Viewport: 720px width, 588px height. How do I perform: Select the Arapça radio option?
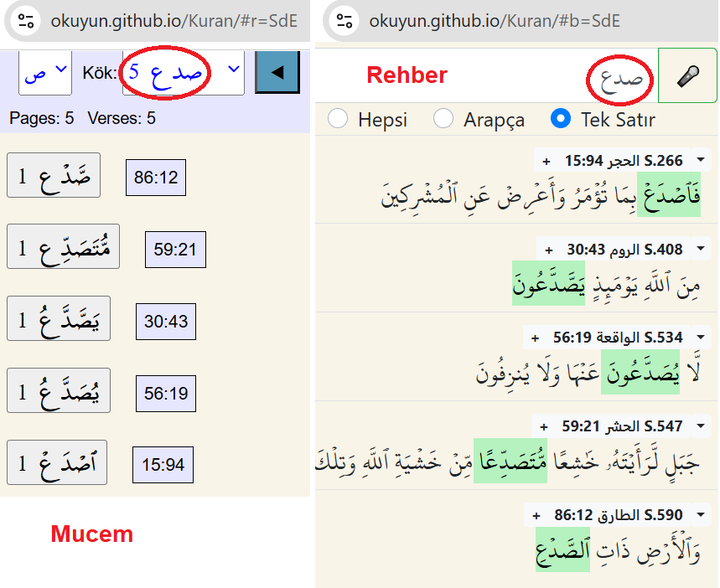pyautogui.click(x=443, y=119)
